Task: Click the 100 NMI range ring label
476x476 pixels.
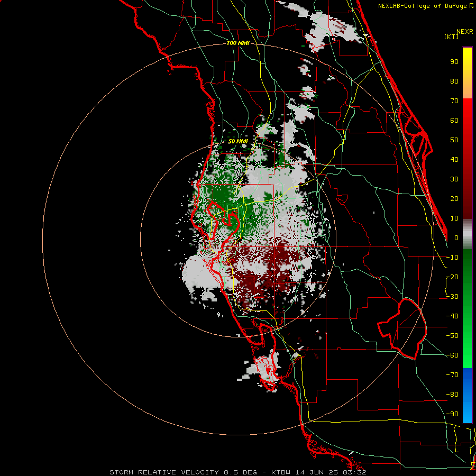Action: point(238,43)
